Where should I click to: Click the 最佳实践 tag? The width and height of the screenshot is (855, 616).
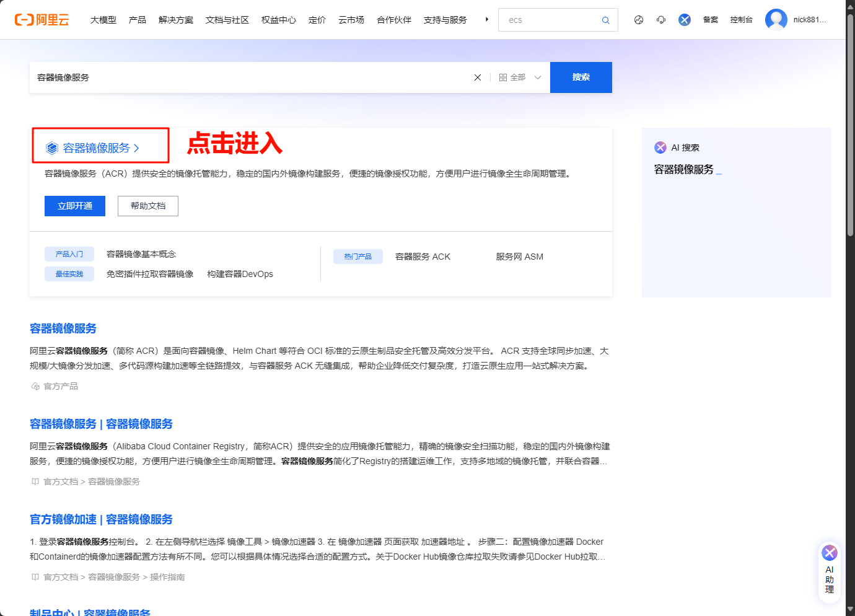69,274
